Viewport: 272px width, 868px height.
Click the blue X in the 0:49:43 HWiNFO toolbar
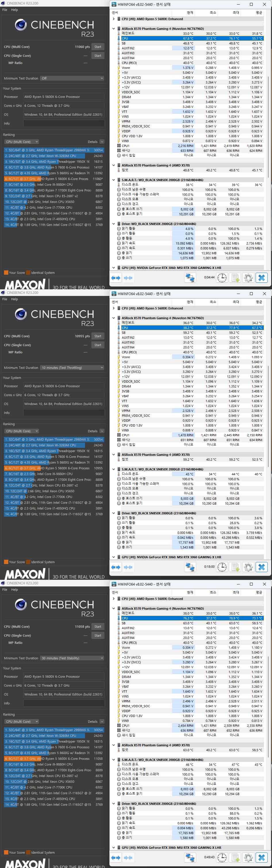click(x=262, y=858)
